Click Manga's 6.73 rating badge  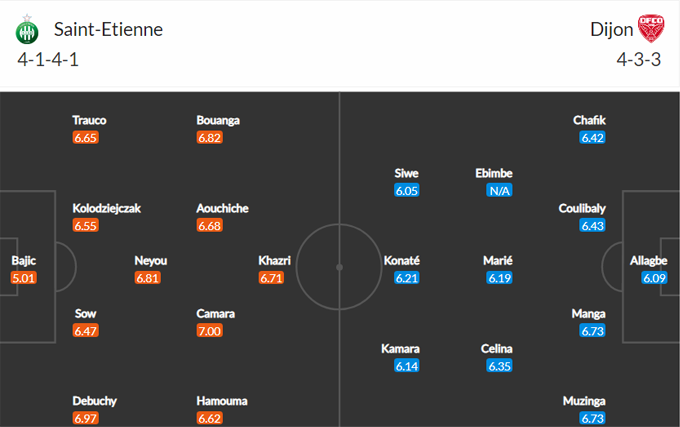coord(593,330)
